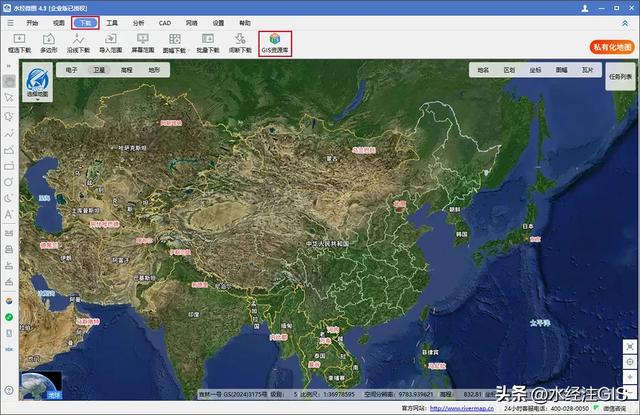This screenshot has height=415, width=640.
Task: Expand the 任务列表 task list panel
Action: [619, 77]
